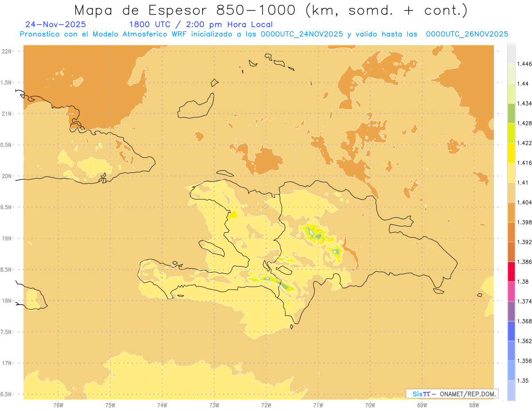The image size is (532, 411).
Task: Click the latitude label "22N"
Action: coord(7,51)
